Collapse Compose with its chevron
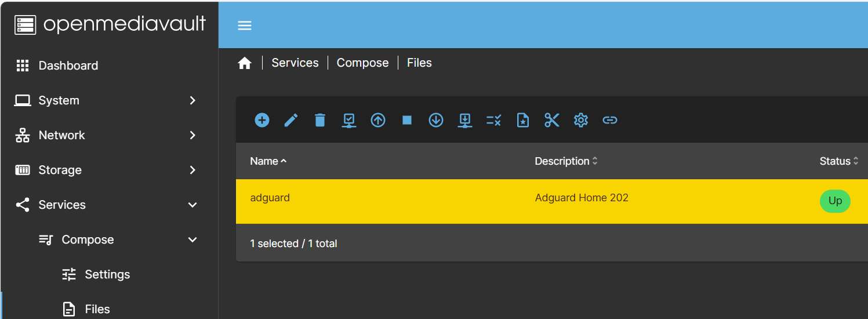The height and width of the screenshot is (319, 868). pyautogui.click(x=193, y=240)
